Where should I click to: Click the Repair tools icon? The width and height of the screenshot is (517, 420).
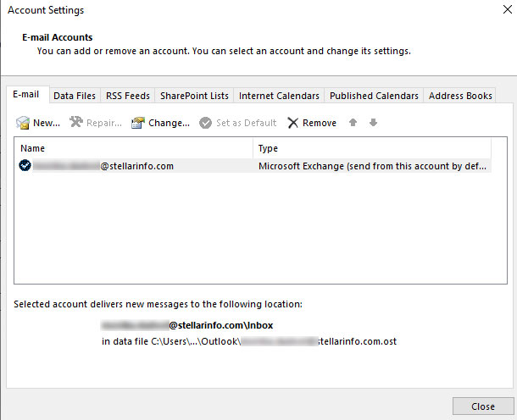pyautogui.click(x=76, y=123)
